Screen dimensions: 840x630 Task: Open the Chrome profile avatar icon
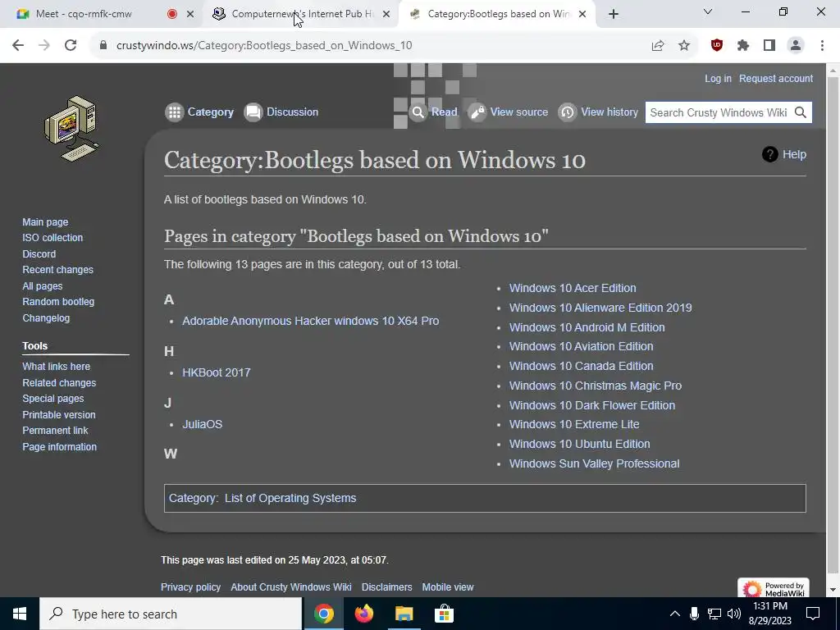pos(796,46)
